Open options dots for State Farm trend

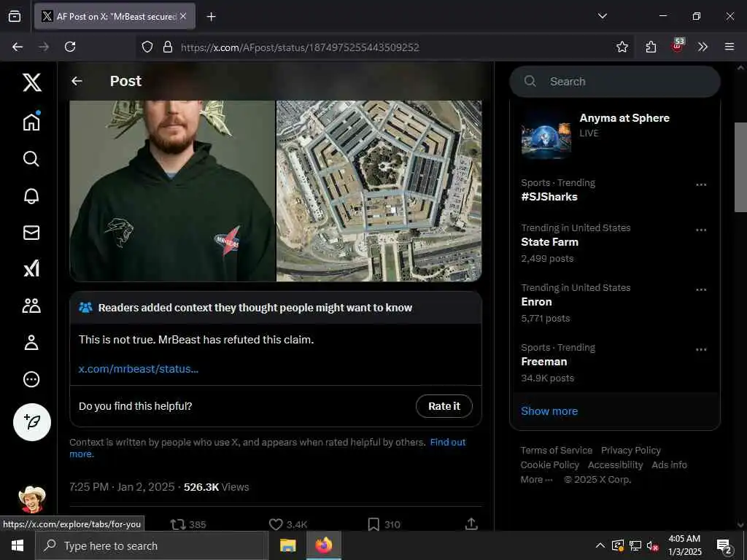(701, 230)
